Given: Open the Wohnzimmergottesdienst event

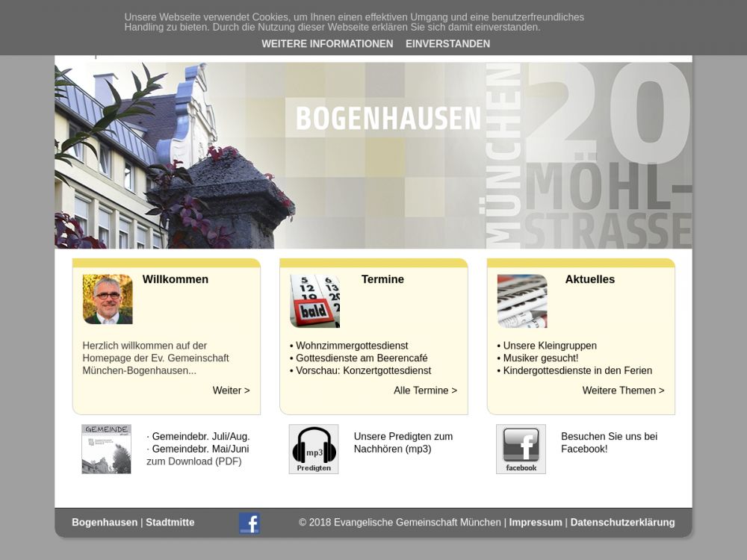Looking at the screenshot, I should [352, 346].
